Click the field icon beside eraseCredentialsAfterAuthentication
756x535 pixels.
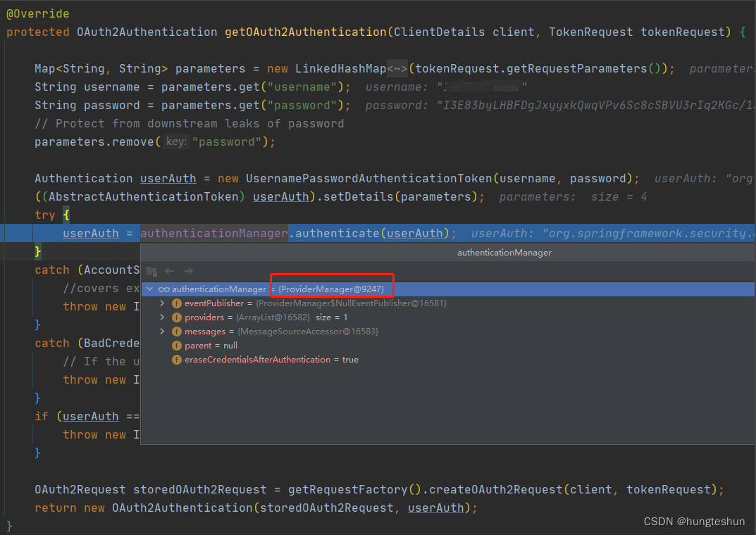point(177,360)
